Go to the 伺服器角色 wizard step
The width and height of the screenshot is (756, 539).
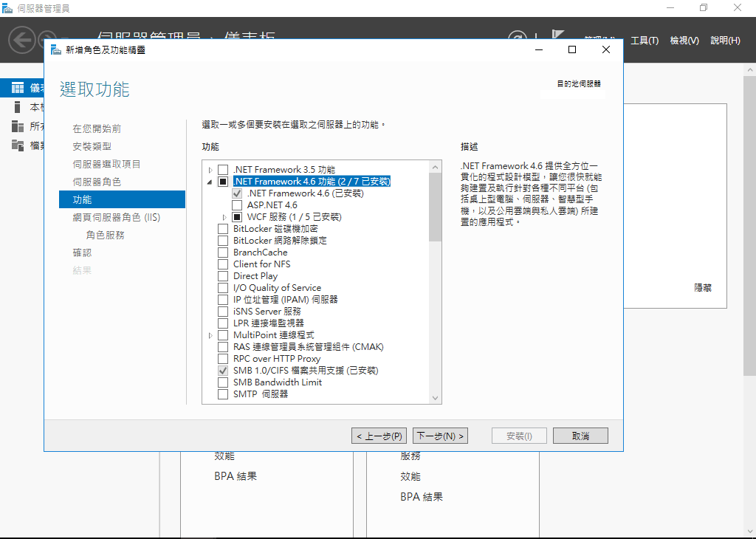pos(97,182)
